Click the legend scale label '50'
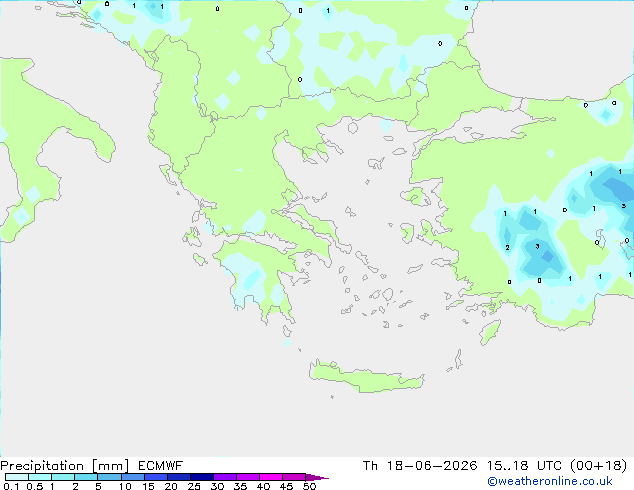The width and height of the screenshot is (634, 490). 309,486
